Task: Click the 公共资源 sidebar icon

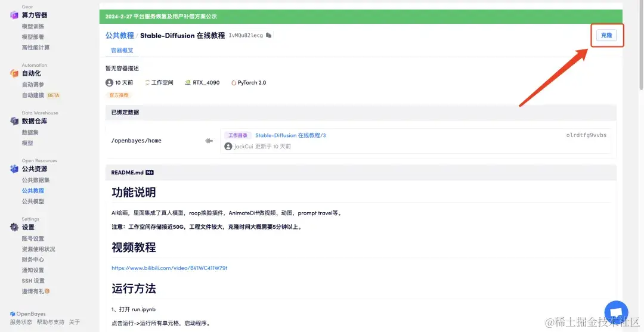Action: click(14, 169)
